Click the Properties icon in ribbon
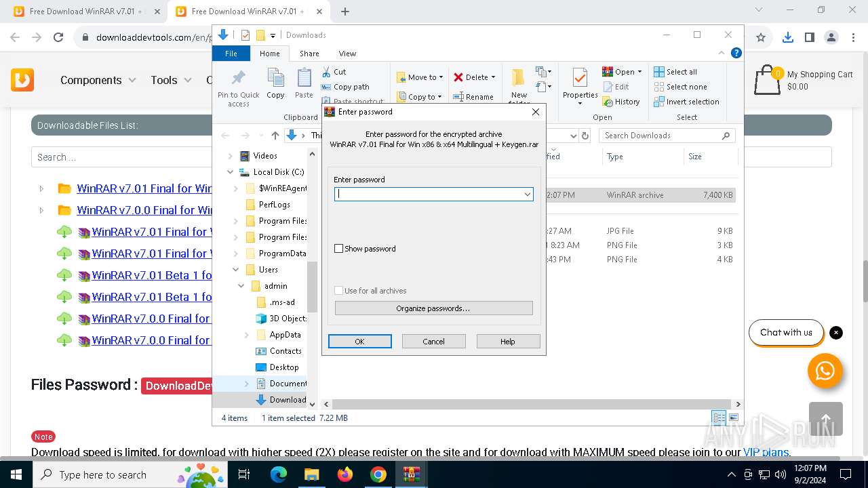 580,78
